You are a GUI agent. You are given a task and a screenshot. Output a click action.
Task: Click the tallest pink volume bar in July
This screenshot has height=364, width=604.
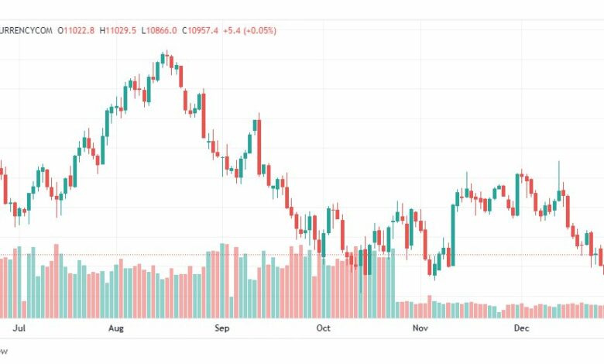(x=57, y=281)
